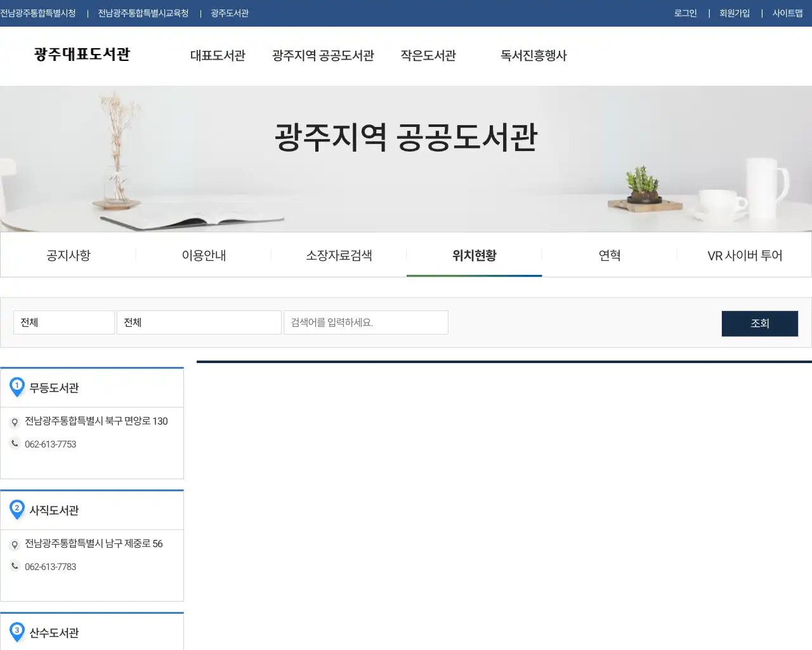Open the 광주지역 공공도서관 main menu
The width and height of the screenshot is (812, 650).
coord(323,55)
